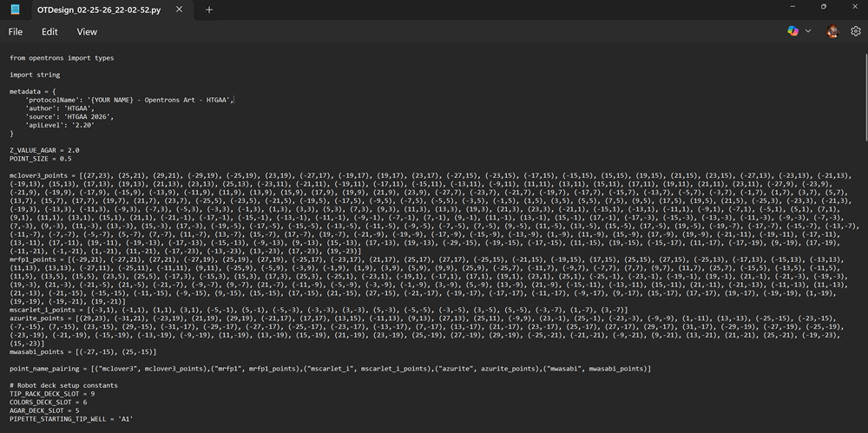
Task: Open the Edit menu
Action: tap(50, 31)
